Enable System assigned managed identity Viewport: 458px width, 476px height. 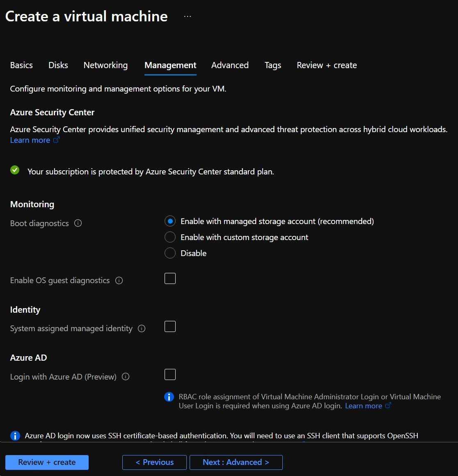click(170, 326)
